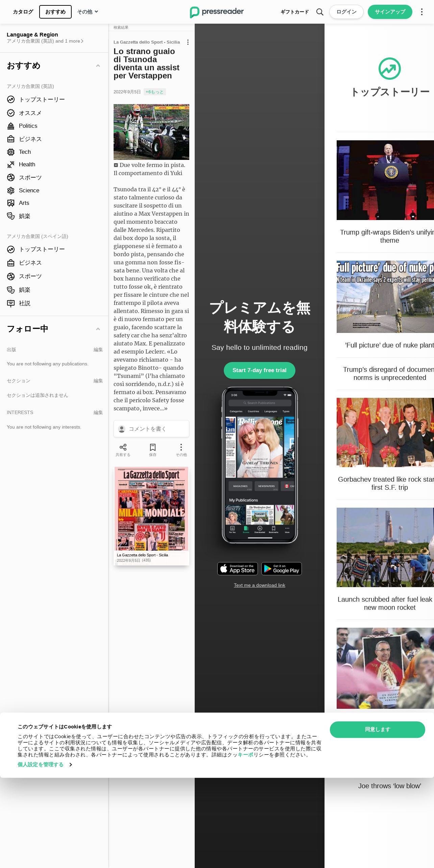
Task: Click the Spanish スポーツ ball icon
Action: click(x=11, y=276)
